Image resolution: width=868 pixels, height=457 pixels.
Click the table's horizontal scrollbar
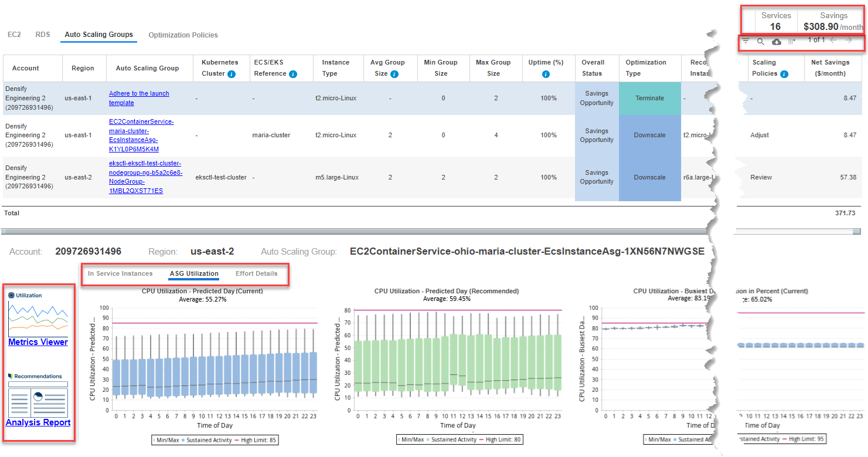(x=352, y=232)
